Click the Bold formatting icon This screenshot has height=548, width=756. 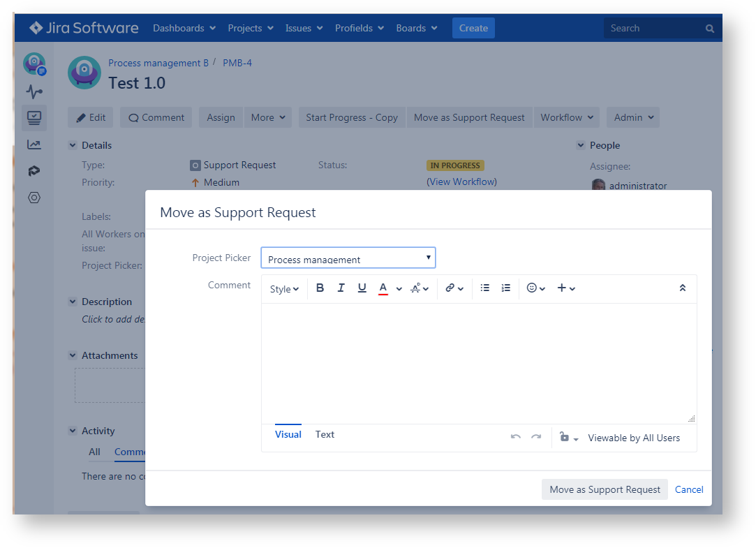tap(320, 288)
